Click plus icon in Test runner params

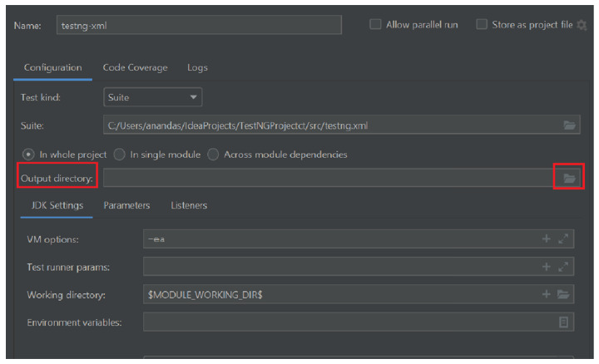pos(547,267)
